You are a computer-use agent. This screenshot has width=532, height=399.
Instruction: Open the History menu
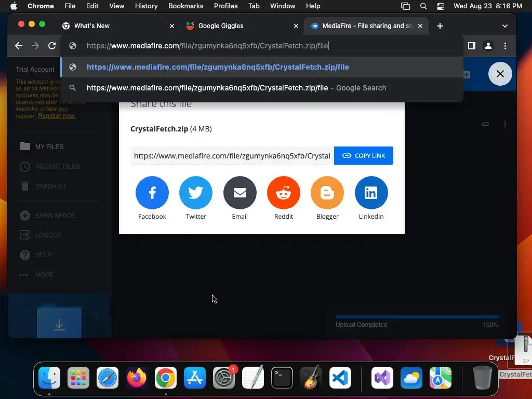click(x=146, y=6)
